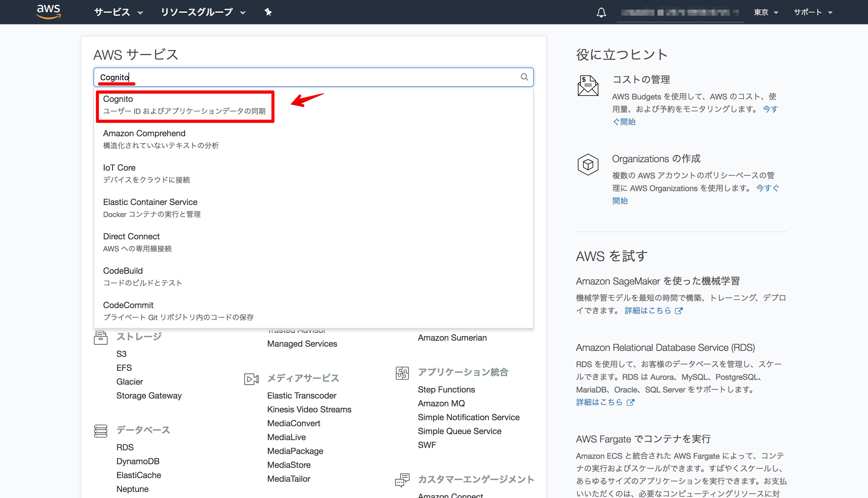Click 詳細はこちら link under SageMaker
The height and width of the screenshot is (498, 868).
[x=648, y=310]
